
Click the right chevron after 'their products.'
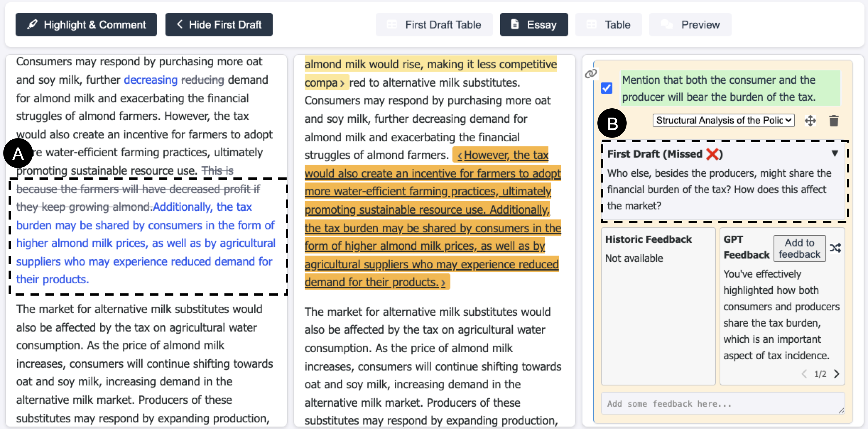444,283
